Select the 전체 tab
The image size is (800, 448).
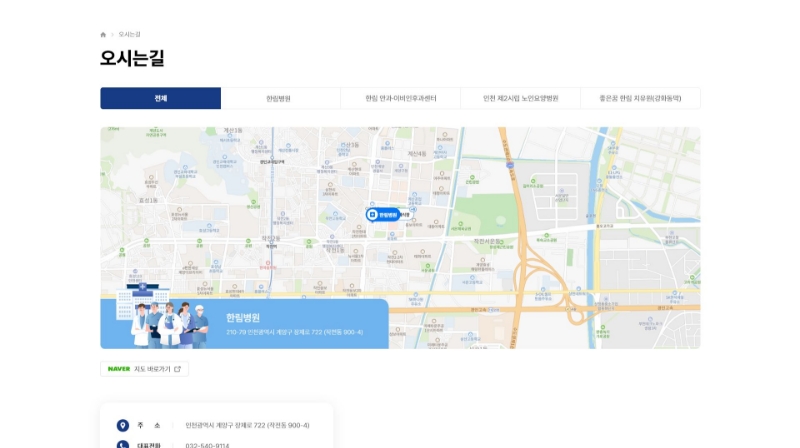161,98
